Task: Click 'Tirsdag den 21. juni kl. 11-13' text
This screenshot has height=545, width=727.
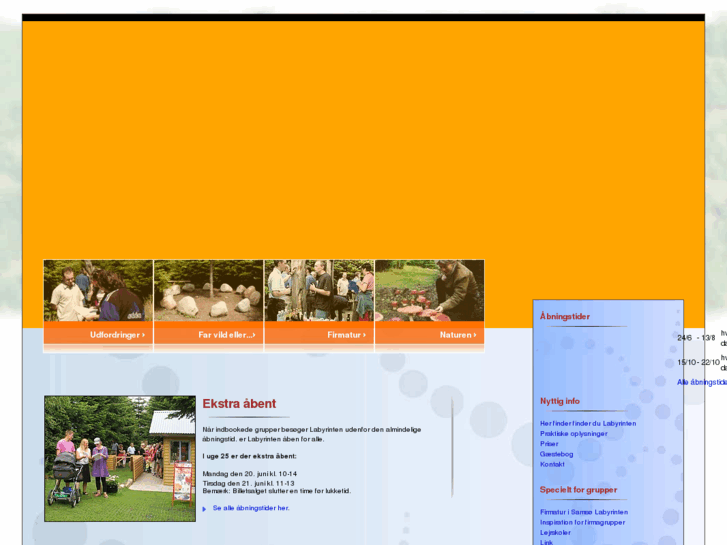Action: pyautogui.click(x=248, y=483)
